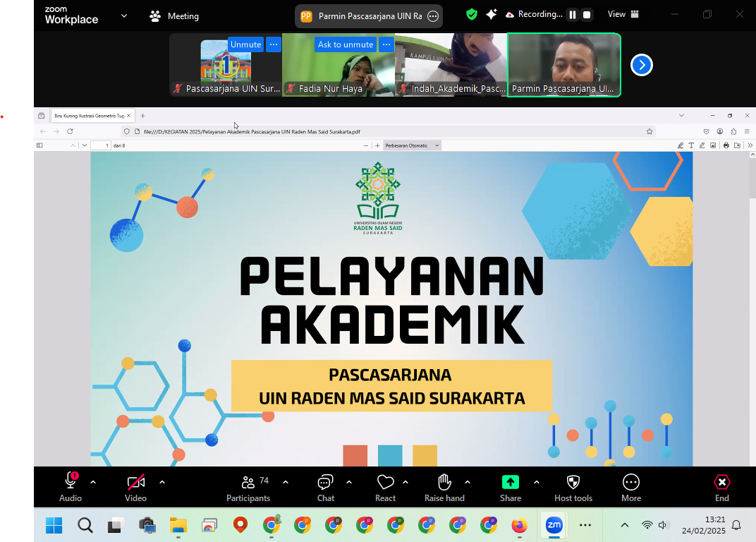Click the red End meeting button
Viewport: 756px width, 542px height.
click(721, 486)
